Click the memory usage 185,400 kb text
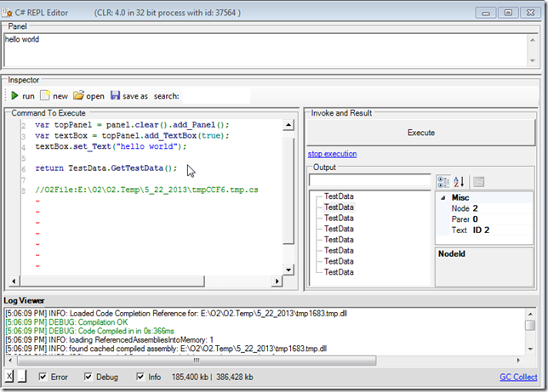The height and width of the screenshot is (392, 548). point(190,377)
